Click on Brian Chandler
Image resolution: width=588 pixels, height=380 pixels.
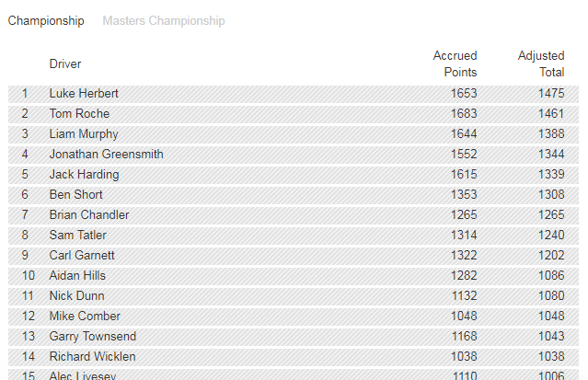[x=89, y=215]
